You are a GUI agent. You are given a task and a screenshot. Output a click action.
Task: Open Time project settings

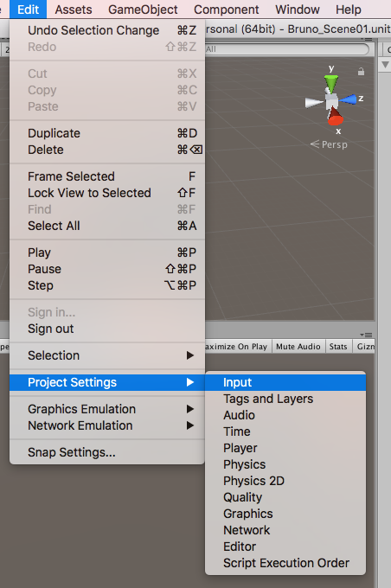pyautogui.click(x=285, y=431)
